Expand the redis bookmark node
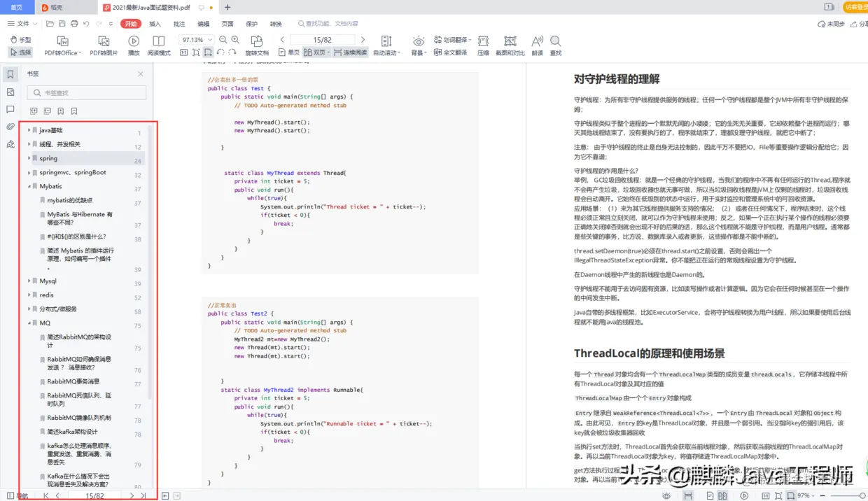The image size is (868, 501). [x=29, y=295]
